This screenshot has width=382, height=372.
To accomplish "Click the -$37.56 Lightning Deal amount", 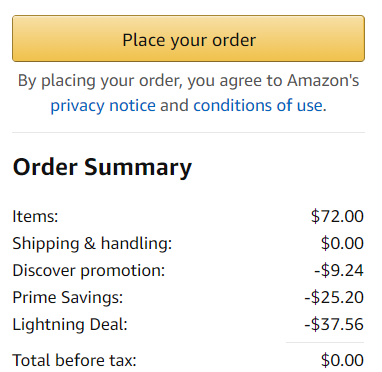I will coord(334,324).
